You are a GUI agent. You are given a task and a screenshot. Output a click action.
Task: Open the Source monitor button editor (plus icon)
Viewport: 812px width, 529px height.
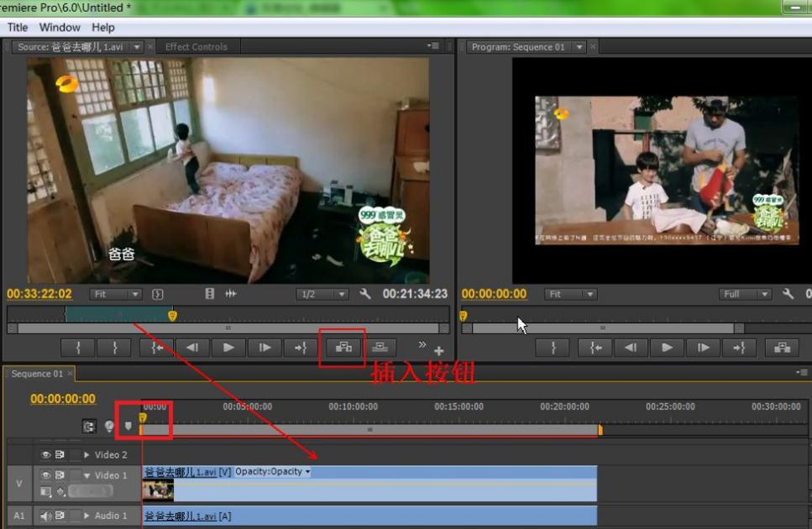pyautogui.click(x=438, y=351)
